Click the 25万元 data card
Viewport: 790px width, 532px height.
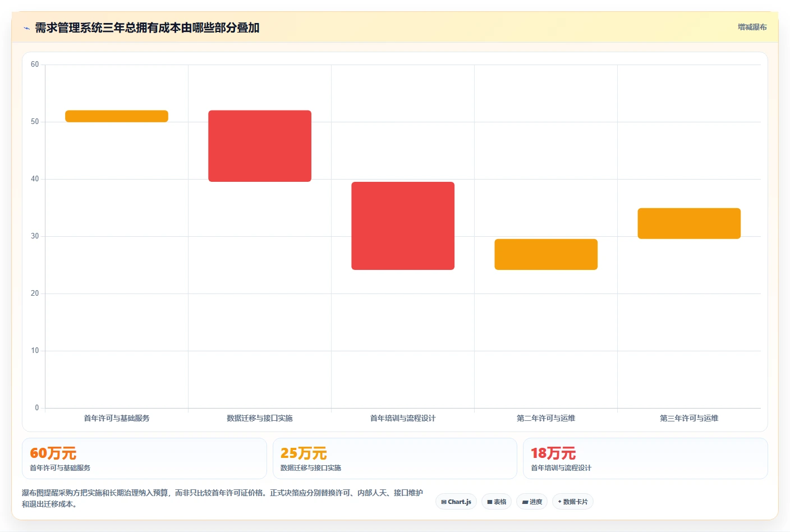pyautogui.click(x=394, y=458)
